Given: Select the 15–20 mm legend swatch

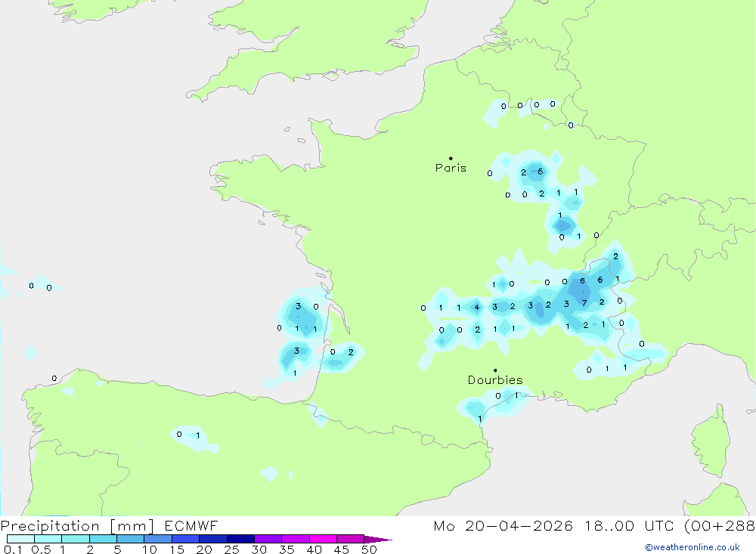Looking at the screenshot, I should pyautogui.click(x=186, y=539).
